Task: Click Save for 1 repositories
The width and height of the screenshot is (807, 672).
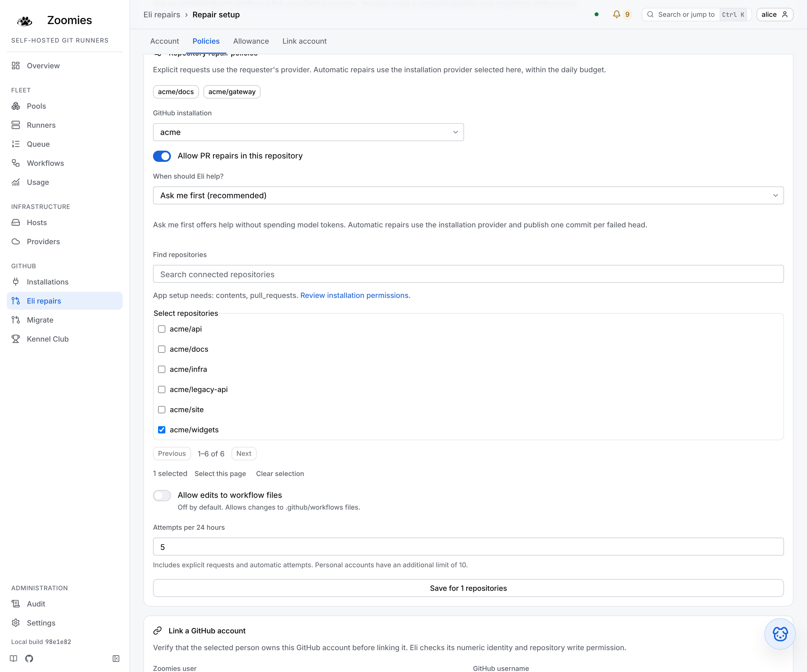Action: pyautogui.click(x=468, y=588)
